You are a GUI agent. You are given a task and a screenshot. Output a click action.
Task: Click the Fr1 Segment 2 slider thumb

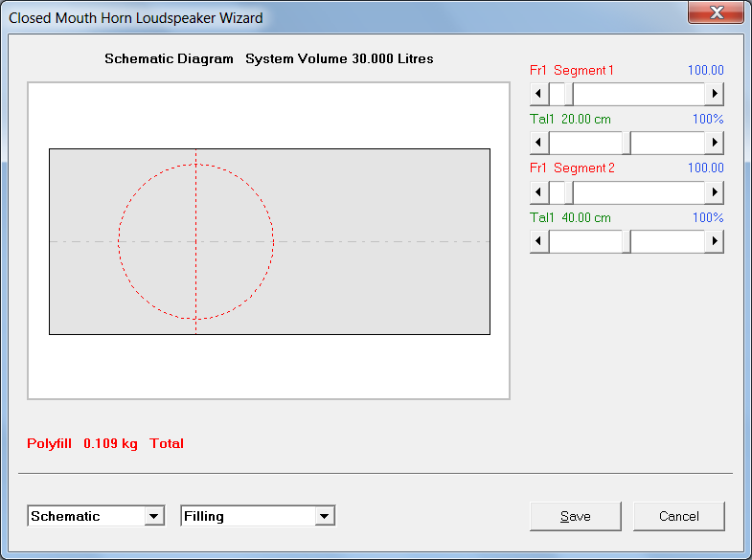(x=569, y=192)
